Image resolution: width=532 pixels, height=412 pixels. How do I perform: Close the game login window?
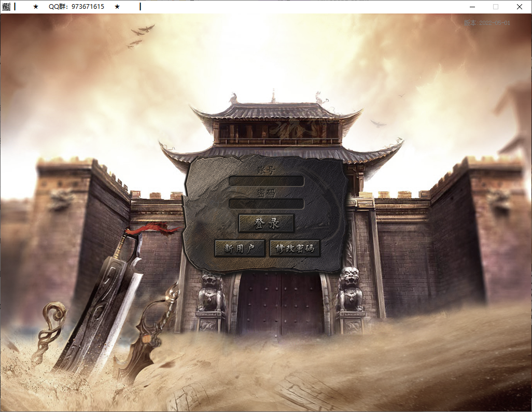click(x=519, y=7)
